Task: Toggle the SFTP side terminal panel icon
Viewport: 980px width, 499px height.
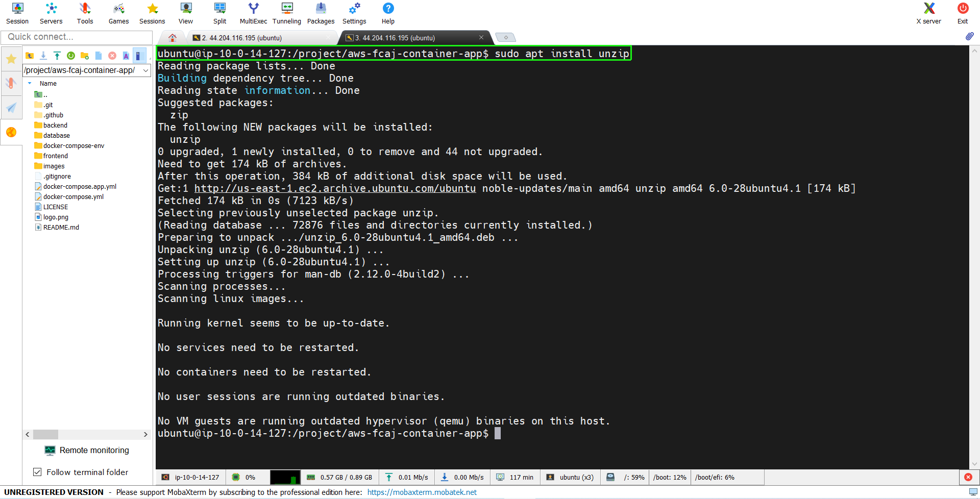Action: pyautogui.click(x=138, y=56)
